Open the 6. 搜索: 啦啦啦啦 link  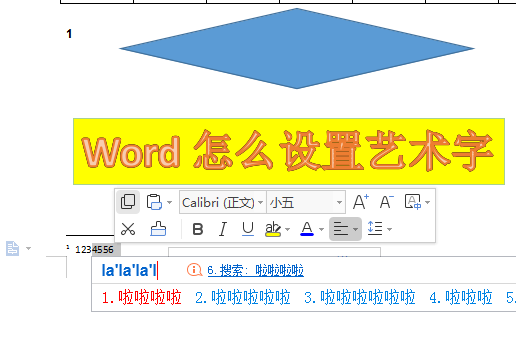click(255, 270)
